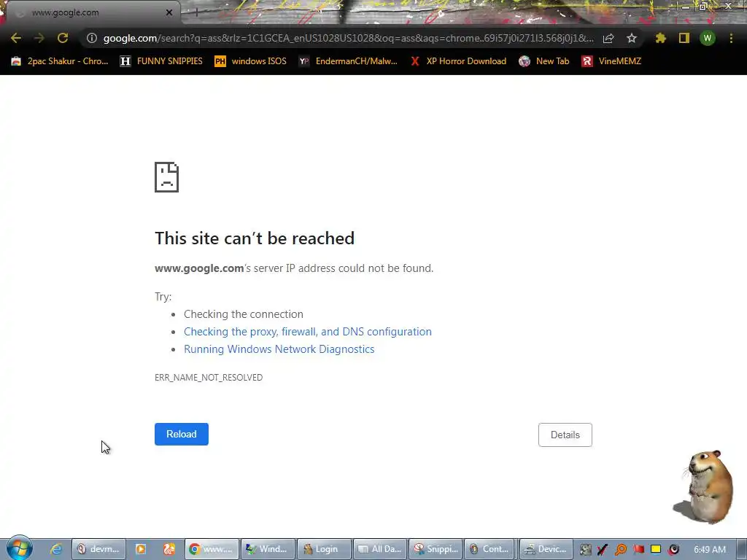Switch to Login taskbar window
The width and height of the screenshot is (747, 560).
[x=325, y=549]
